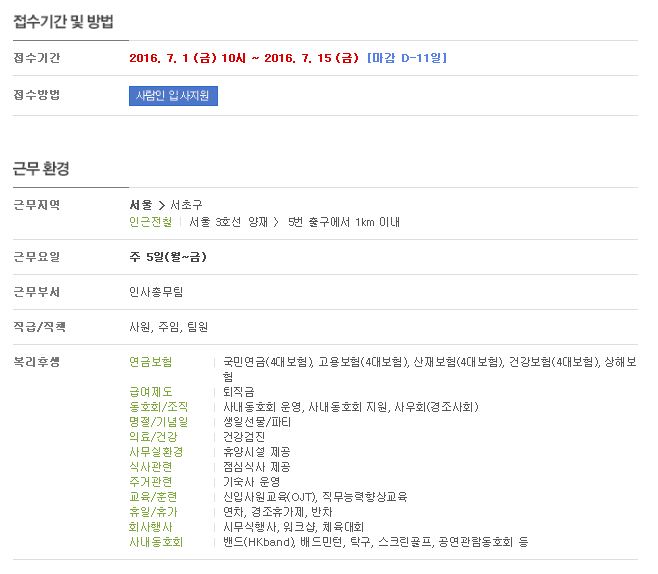This screenshot has height=574, width=658.
Task: Click 서초구 in the work location row
Action: pos(186,205)
